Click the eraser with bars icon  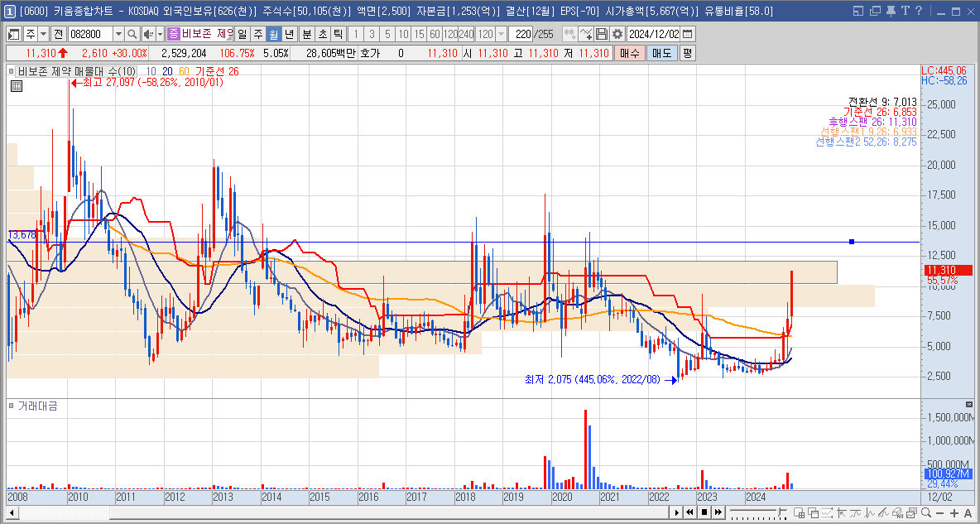point(897,512)
